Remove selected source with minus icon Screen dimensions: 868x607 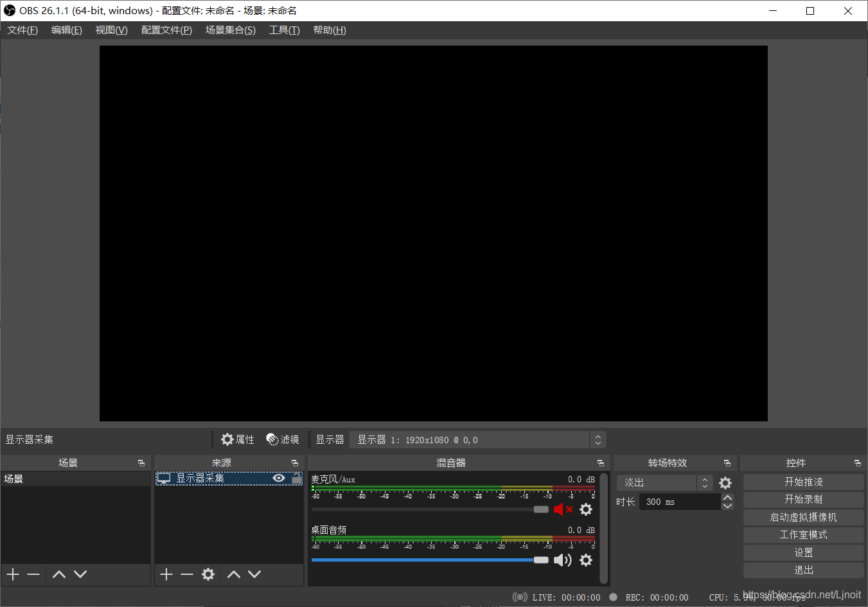click(187, 574)
